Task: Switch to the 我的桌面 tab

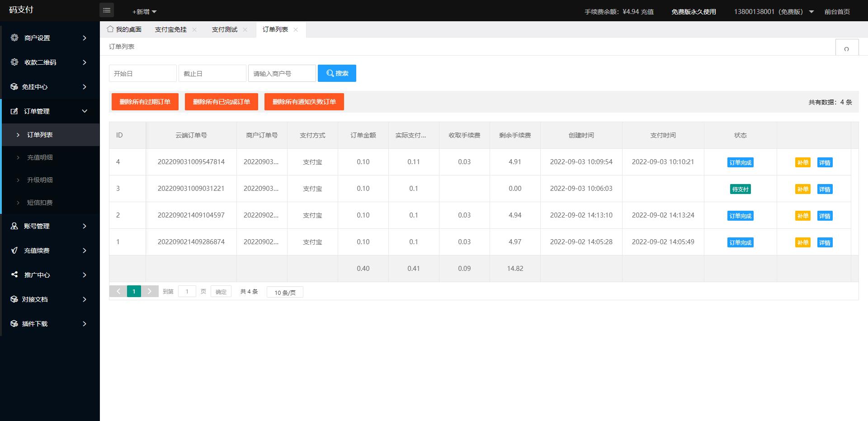Action: (124, 29)
